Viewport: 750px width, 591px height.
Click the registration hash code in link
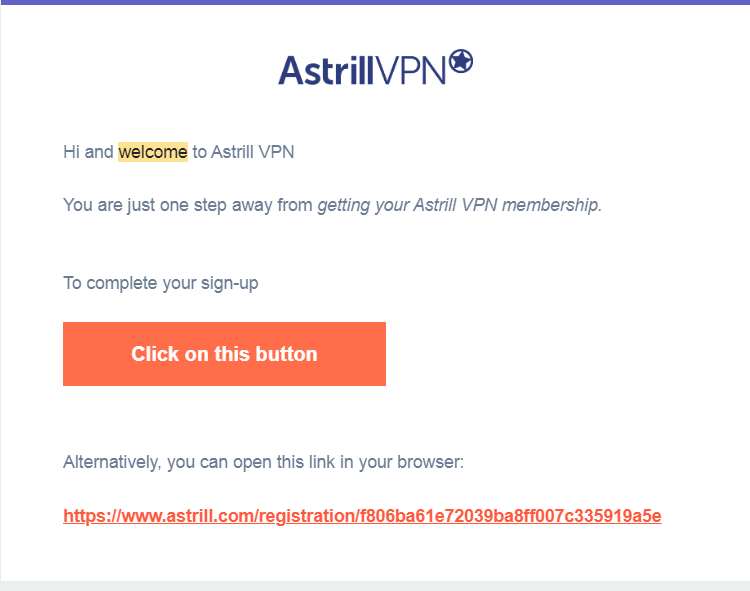pyautogui.click(x=511, y=516)
